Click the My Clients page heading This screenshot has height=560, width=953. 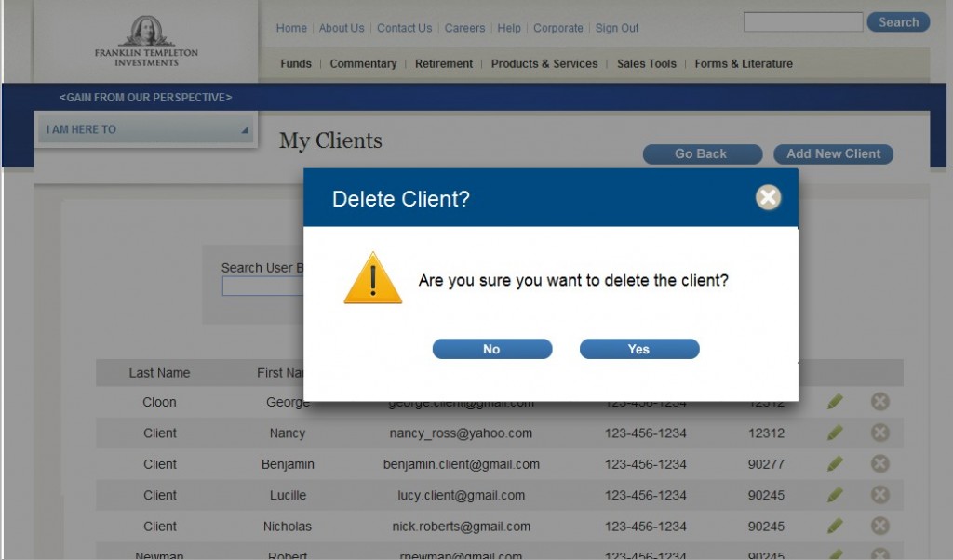pyautogui.click(x=330, y=140)
